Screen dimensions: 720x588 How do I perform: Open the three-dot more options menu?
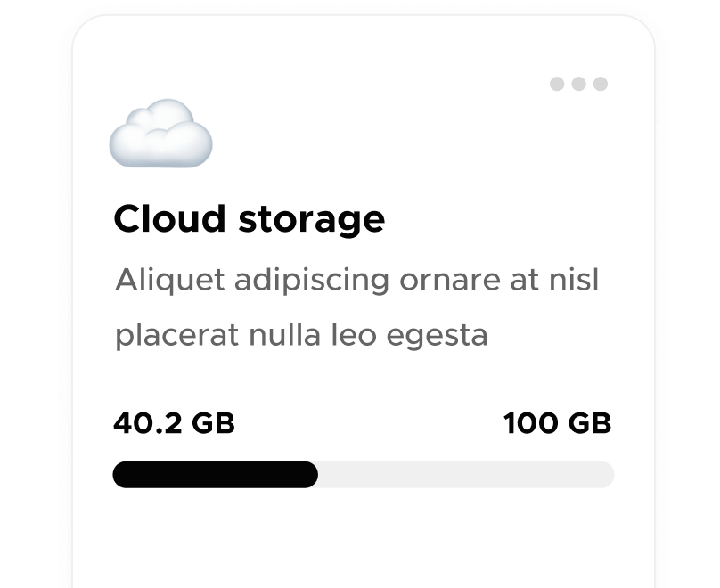[x=578, y=84]
